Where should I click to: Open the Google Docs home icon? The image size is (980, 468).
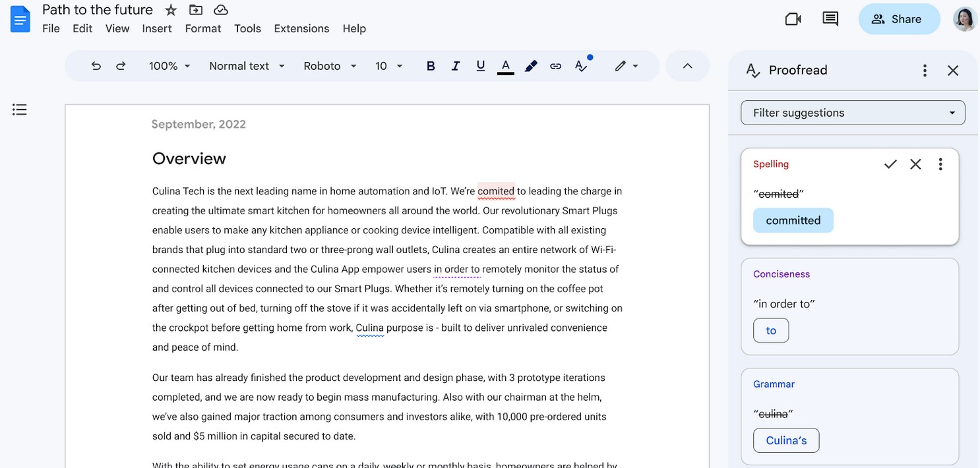[20, 18]
